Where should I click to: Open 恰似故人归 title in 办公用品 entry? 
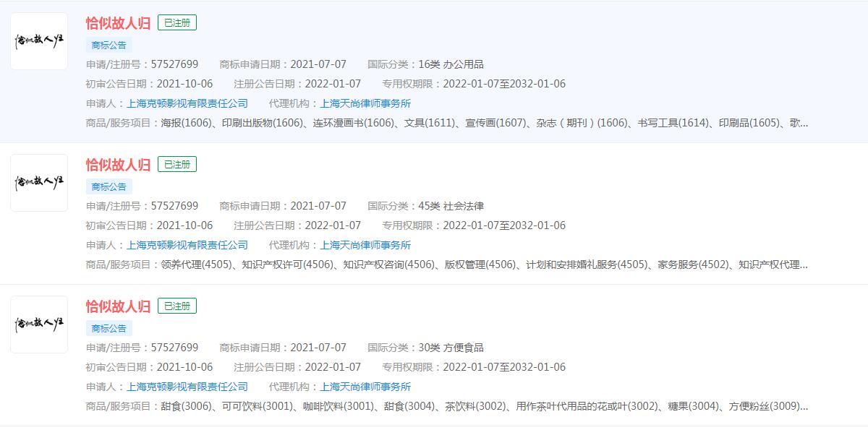point(118,22)
